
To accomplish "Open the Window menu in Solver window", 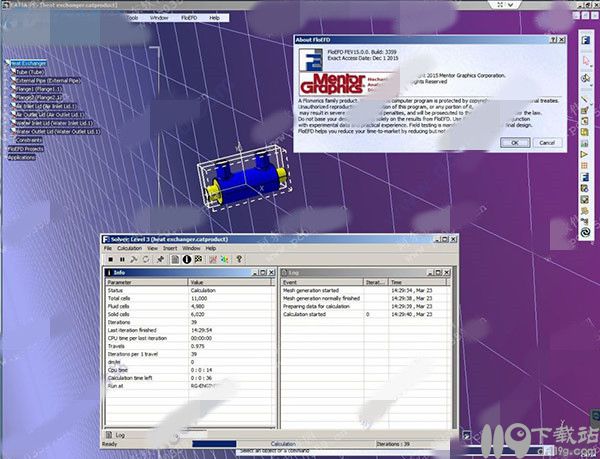I will click(x=191, y=248).
